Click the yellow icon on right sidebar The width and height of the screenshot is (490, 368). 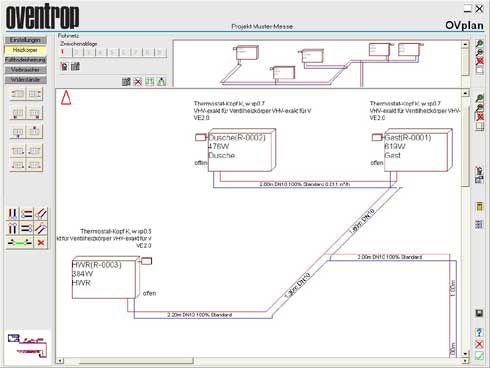(479, 207)
